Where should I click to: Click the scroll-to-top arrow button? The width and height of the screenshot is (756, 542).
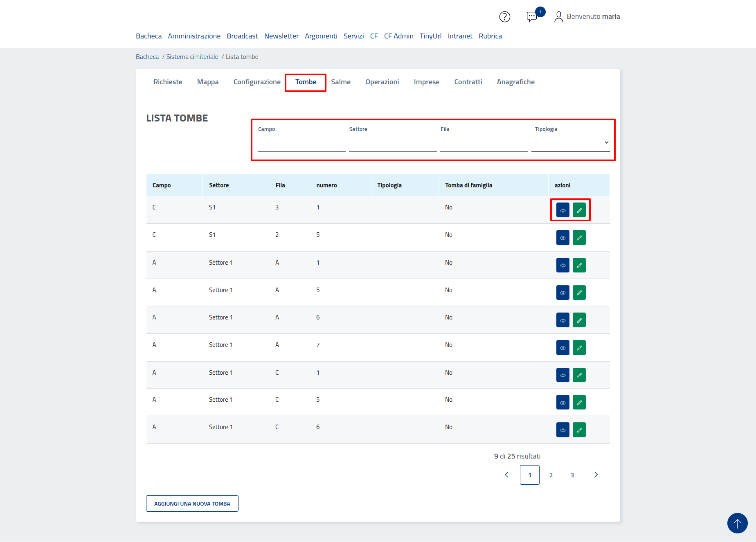737,523
